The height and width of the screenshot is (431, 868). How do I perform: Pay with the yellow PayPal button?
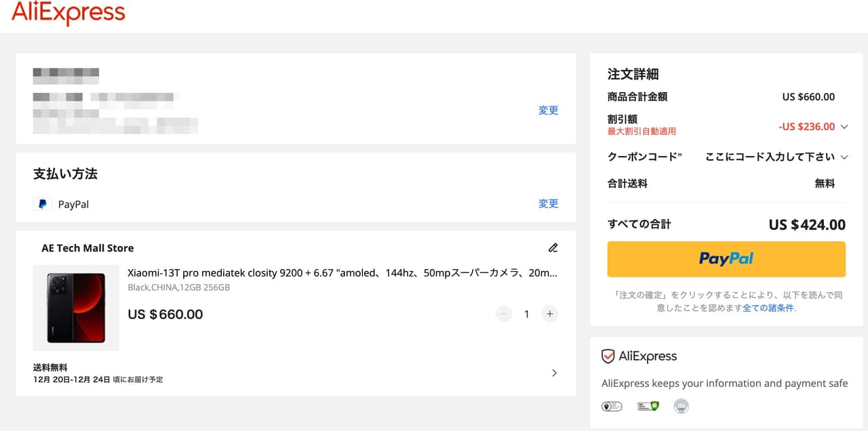[726, 259]
